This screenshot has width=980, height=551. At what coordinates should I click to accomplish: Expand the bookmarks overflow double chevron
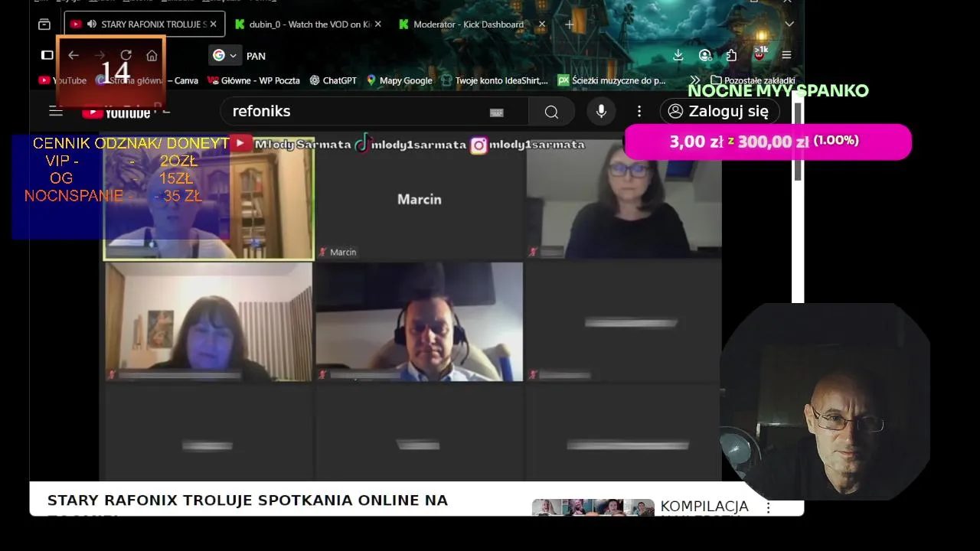(x=695, y=80)
